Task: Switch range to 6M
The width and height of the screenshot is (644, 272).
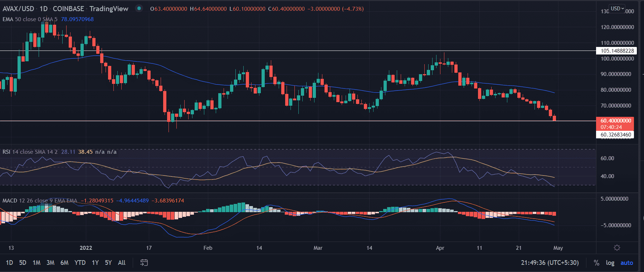Action: click(64, 263)
